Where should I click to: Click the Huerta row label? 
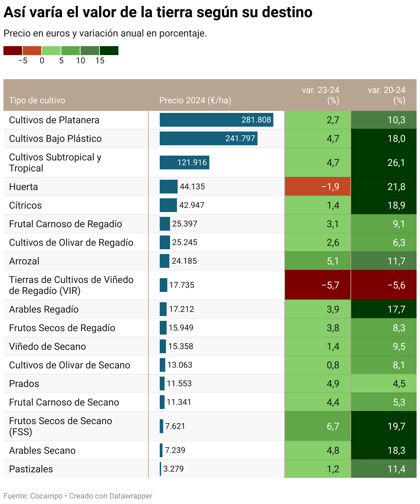(x=24, y=187)
